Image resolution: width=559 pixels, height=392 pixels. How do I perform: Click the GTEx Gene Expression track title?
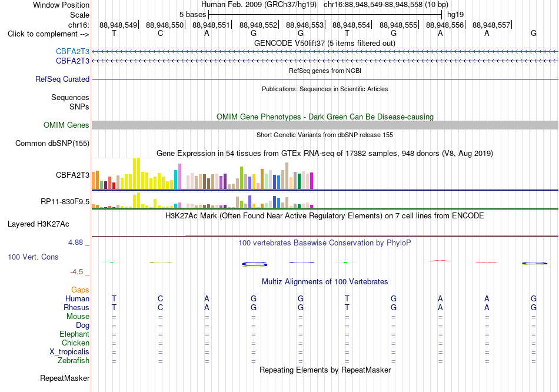[325, 154]
